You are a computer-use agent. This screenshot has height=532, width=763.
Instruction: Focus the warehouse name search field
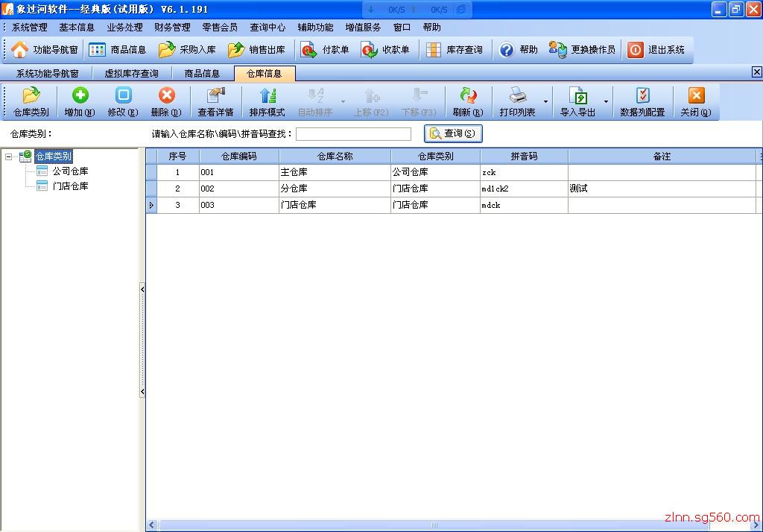click(354, 134)
